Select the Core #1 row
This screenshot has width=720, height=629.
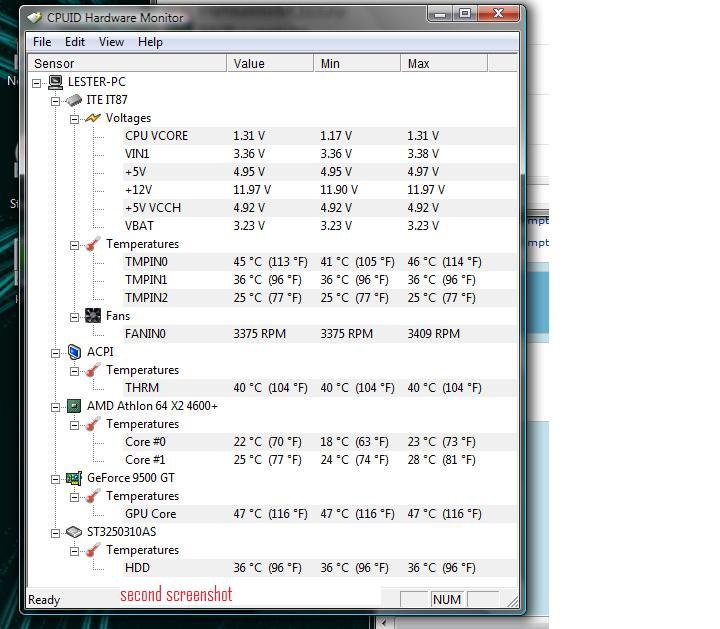[x=319, y=460]
